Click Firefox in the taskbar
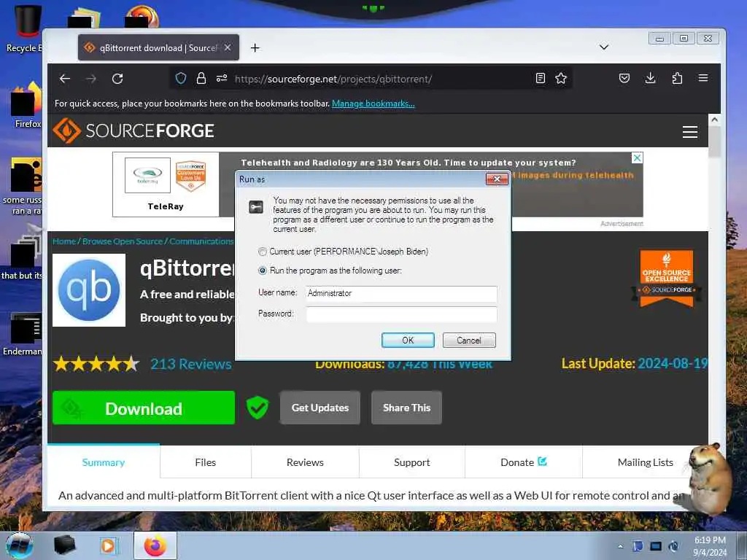This screenshot has height=560, width=747. point(155,545)
